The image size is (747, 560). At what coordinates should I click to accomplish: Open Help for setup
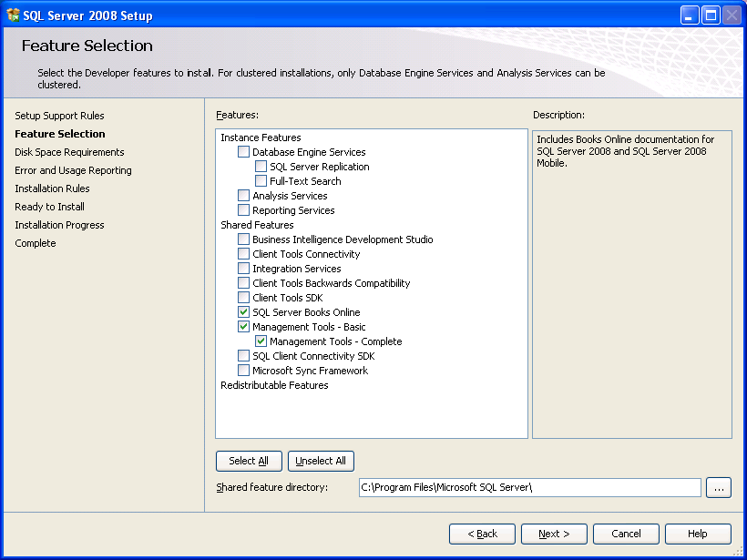coord(698,534)
